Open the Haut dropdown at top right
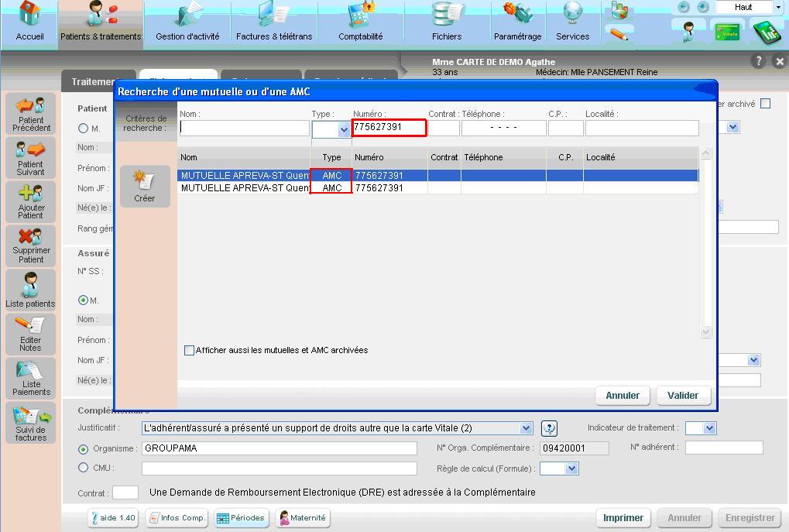Image resolution: width=789 pixels, height=532 pixels. [x=778, y=7]
